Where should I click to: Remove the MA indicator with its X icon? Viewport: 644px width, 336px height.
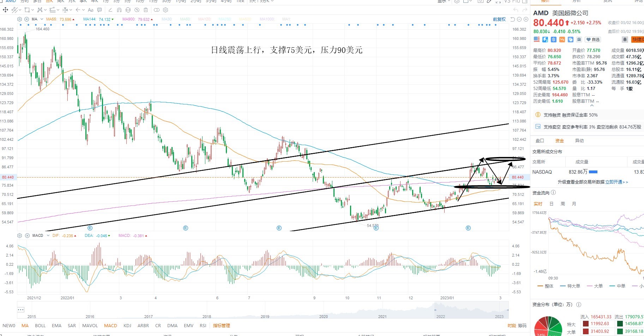[x=26, y=19]
